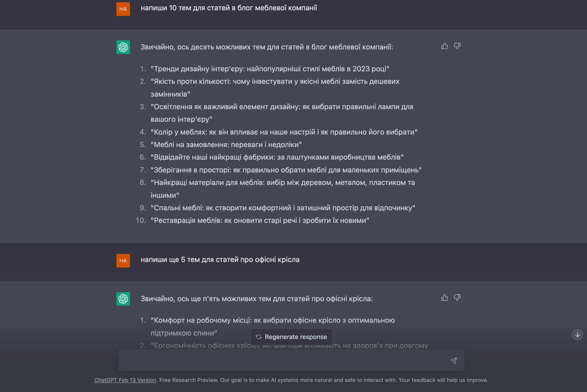Viewport: 587px width, 392px height.
Task: Click the ChatGPT logo beside the first response
Action: [x=123, y=47]
